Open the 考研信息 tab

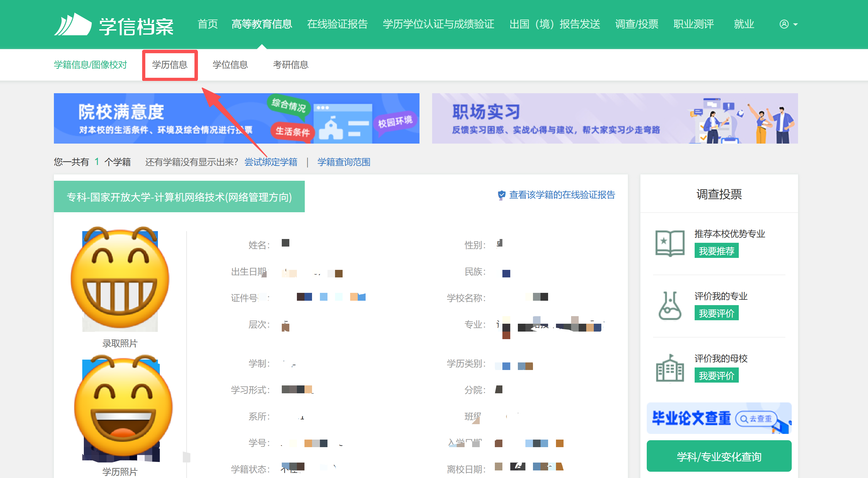pos(291,65)
